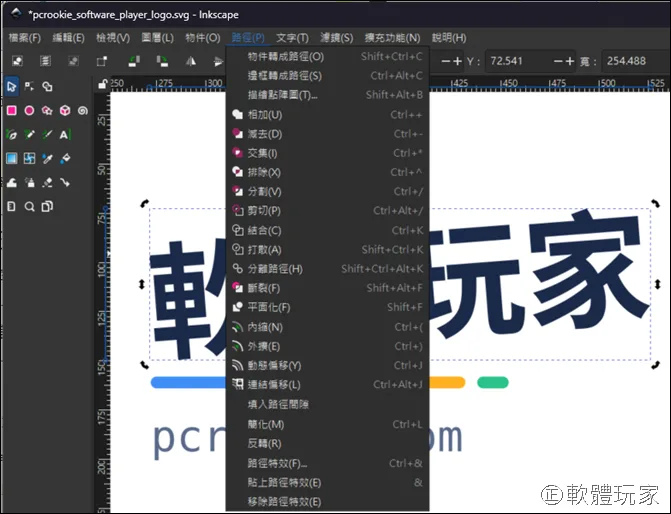
Task: Choose 結合(C) combine entry
Action: pos(327,231)
